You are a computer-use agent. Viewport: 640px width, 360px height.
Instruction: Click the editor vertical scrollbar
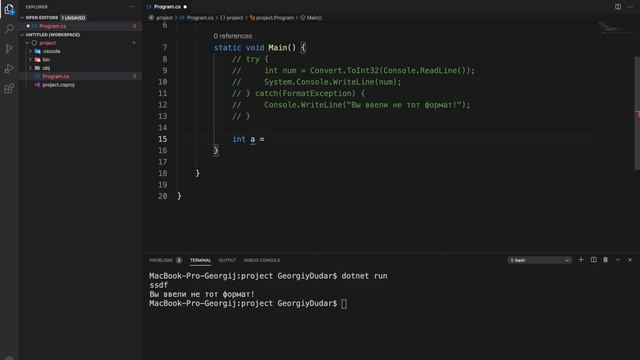pyautogui.click(x=637, y=113)
